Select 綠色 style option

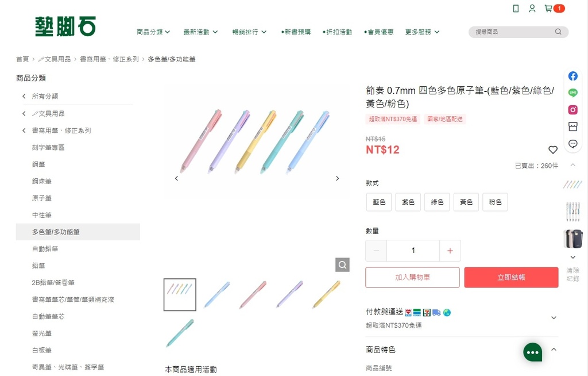point(437,202)
